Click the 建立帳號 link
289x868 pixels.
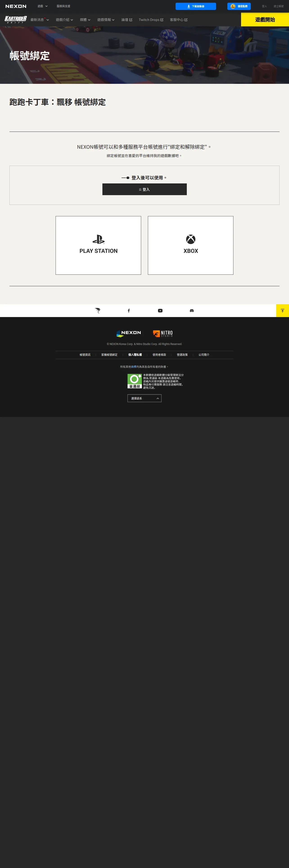pos(279,6)
